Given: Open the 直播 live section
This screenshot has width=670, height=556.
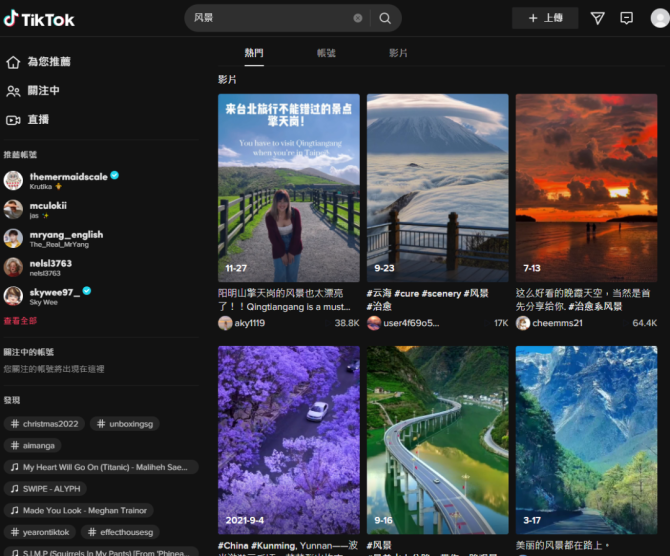Looking at the screenshot, I should pos(27,120).
